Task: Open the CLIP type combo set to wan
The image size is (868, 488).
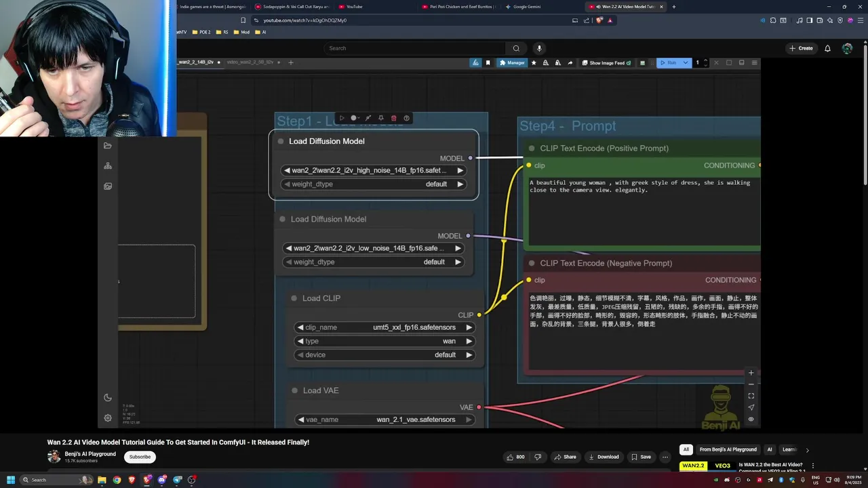Action: click(x=384, y=341)
